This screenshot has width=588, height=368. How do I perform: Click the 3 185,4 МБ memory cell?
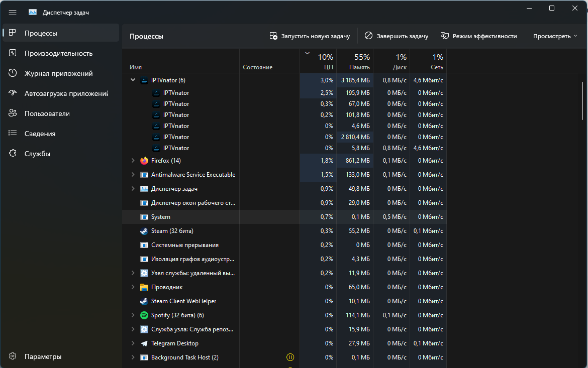click(x=355, y=80)
